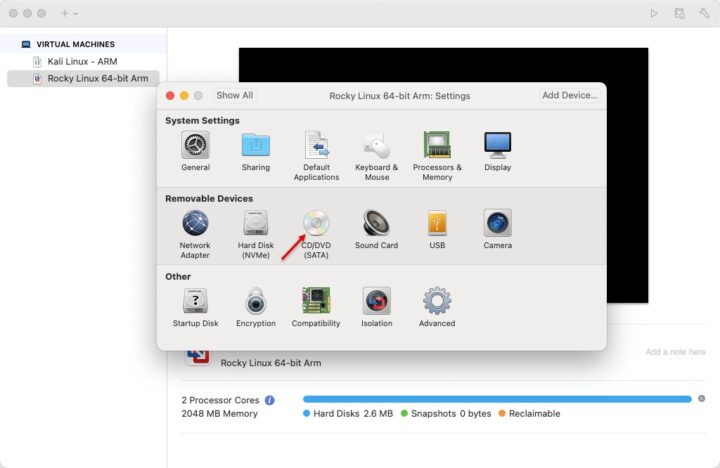Open Sound Card settings
720x468 pixels.
coord(377,230)
